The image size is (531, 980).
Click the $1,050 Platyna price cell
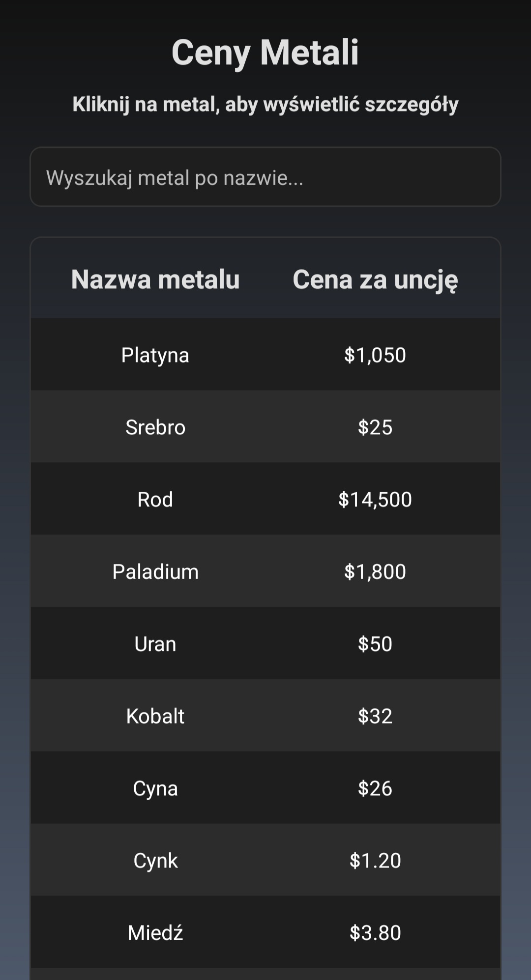[x=375, y=355]
